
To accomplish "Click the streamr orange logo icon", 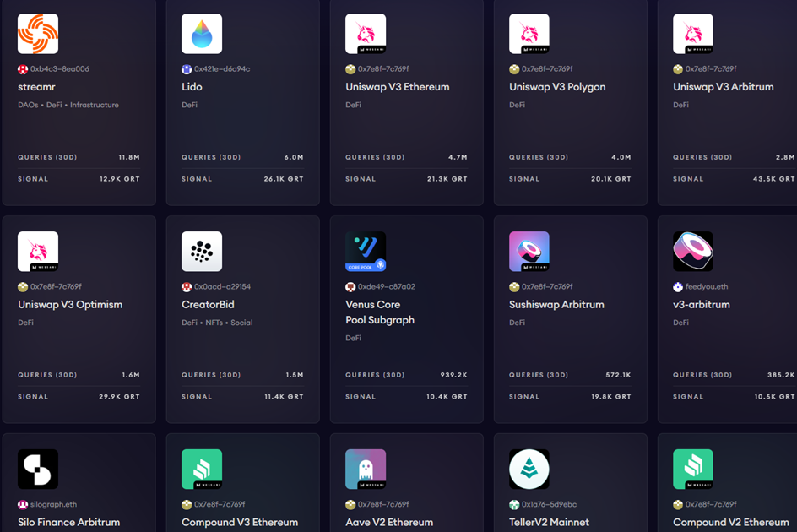I will [x=38, y=34].
